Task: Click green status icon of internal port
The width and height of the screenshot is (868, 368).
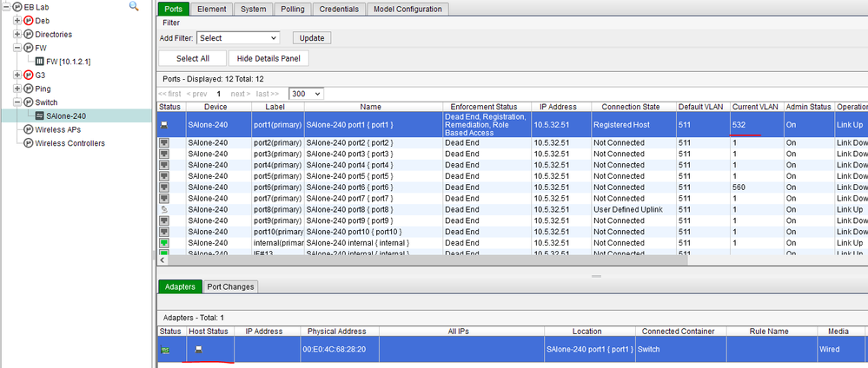Action: pyautogui.click(x=163, y=243)
